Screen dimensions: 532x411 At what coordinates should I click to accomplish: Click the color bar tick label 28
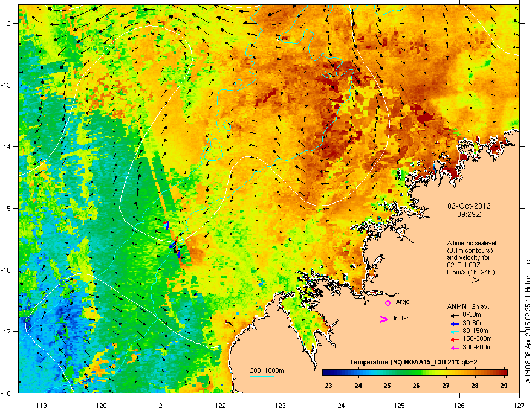pos(475,386)
